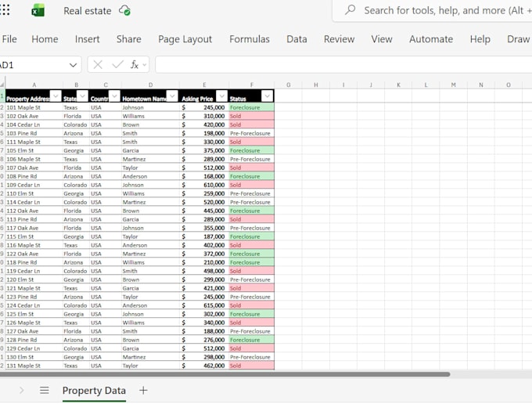Click the sheet navigation right arrow

coord(22,391)
